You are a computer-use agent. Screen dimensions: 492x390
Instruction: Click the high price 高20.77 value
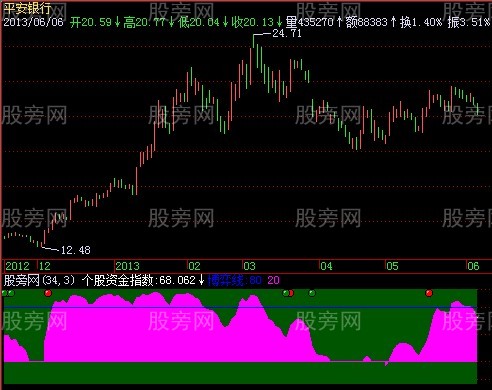[148, 22]
